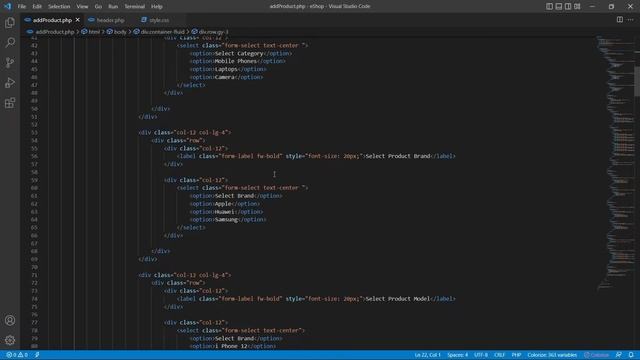
Task: Toggle primary side bar layout icon
Action: coord(549,6)
